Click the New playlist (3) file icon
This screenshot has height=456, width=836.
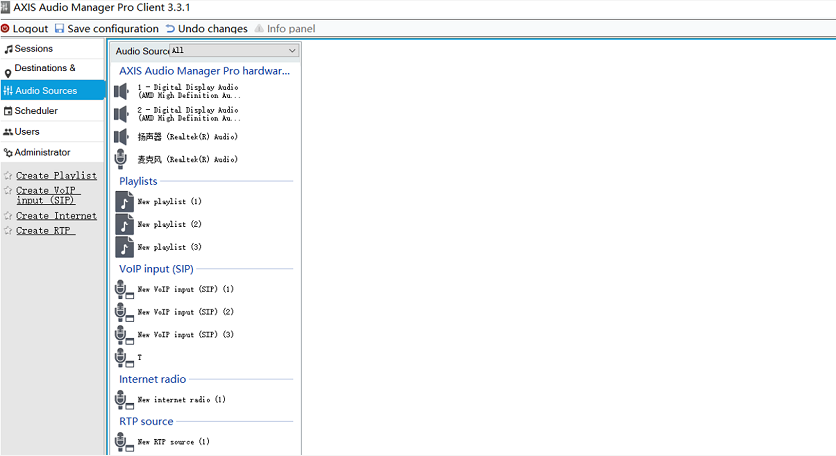124,247
